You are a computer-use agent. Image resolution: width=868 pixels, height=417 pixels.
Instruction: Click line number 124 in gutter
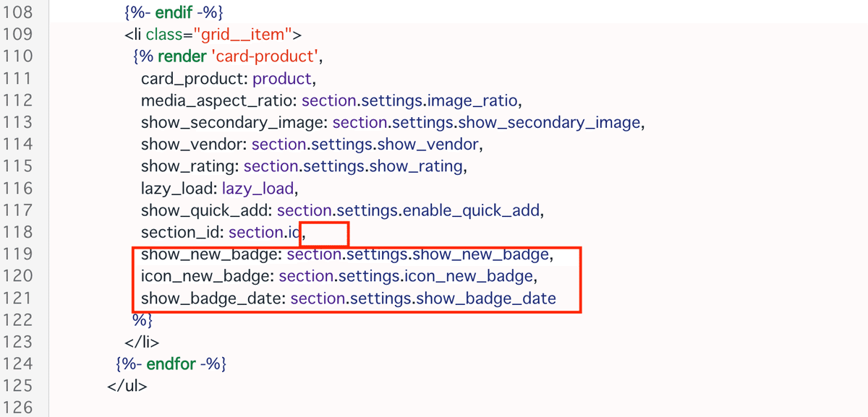pyautogui.click(x=18, y=364)
